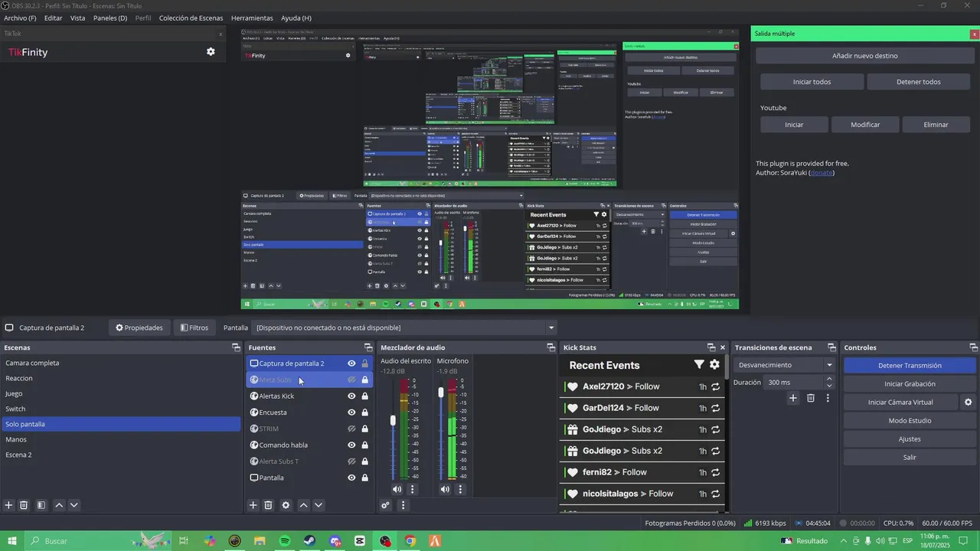The height and width of the screenshot is (551, 980).
Task: Add a new source in Fuentes
Action: [x=253, y=505]
